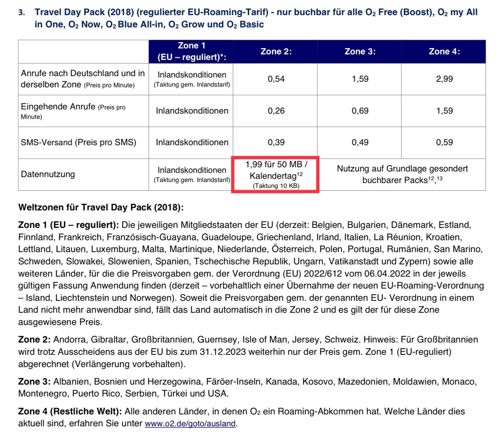Click the 1,59 price in the Zone 3 column
Viewport: 504px width, 448px height.
360,79
